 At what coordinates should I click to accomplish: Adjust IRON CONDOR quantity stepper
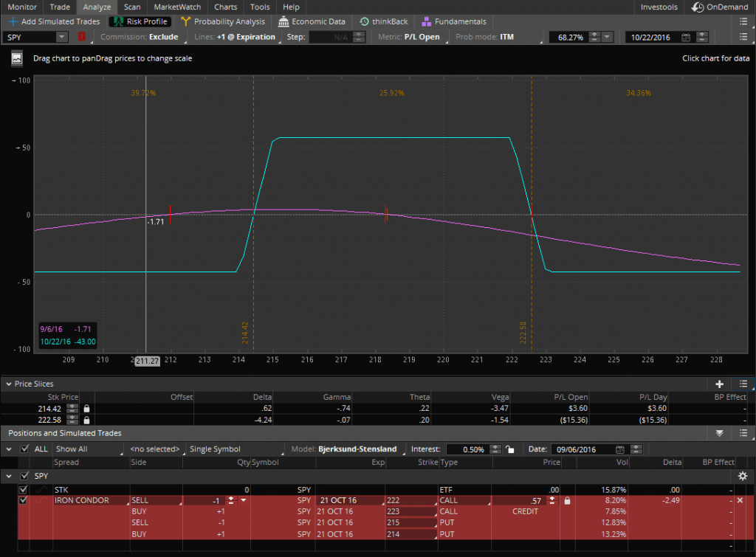231,501
